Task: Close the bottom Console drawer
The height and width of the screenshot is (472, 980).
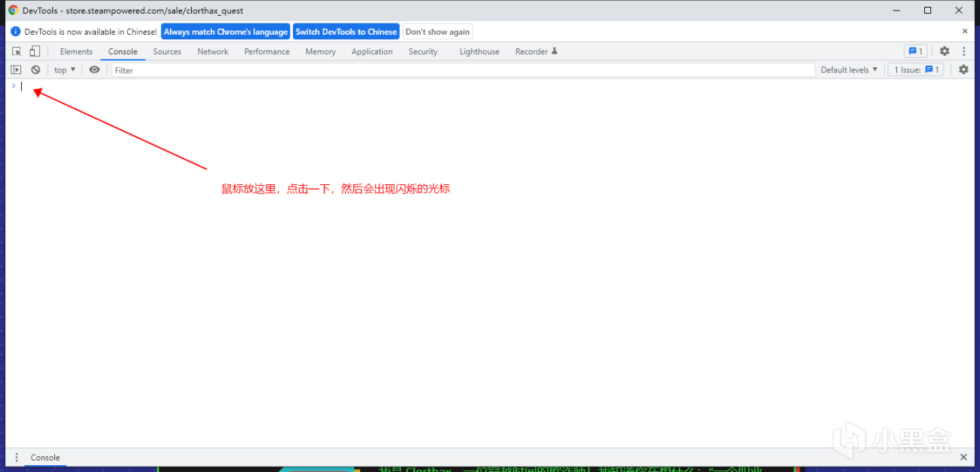Action: (x=963, y=458)
